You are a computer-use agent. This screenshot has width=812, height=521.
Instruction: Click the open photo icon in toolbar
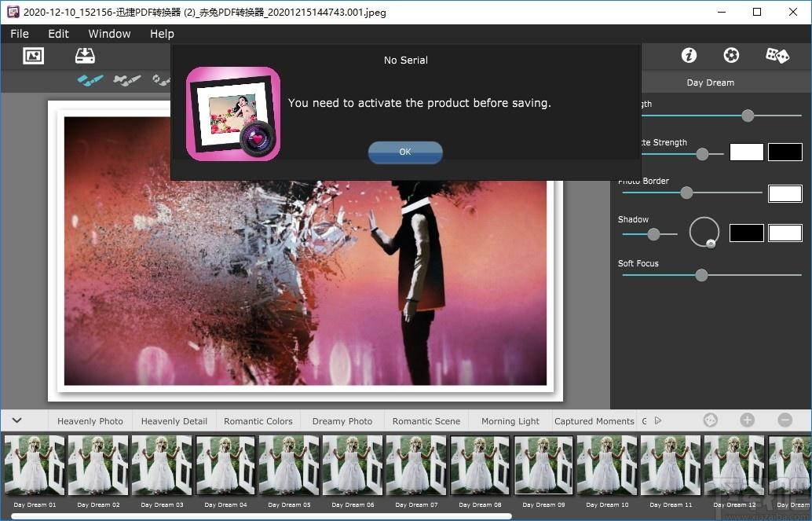click(33, 56)
